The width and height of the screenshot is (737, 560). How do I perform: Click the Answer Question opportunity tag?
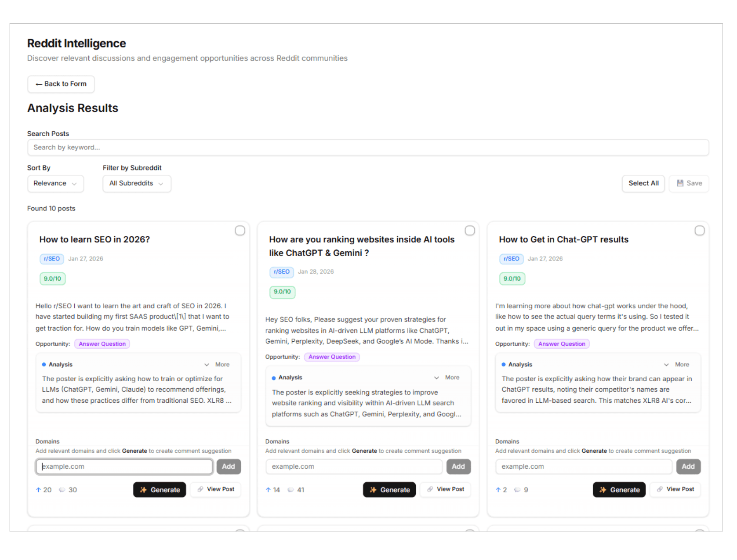pos(102,343)
